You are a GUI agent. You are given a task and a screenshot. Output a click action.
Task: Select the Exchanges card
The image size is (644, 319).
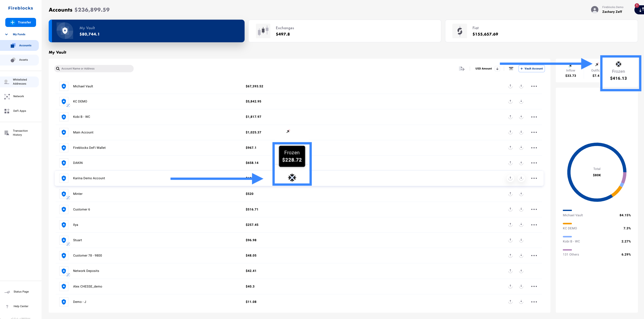tap(345, 31)
